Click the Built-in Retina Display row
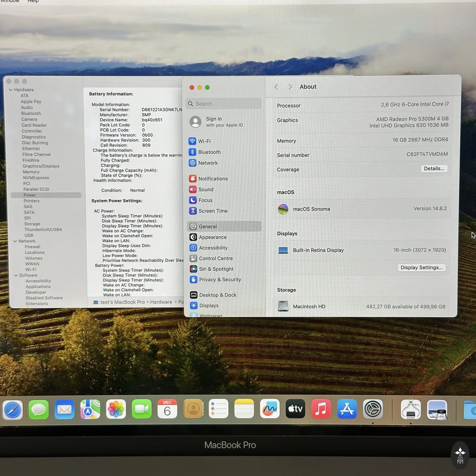Image resolution: width=476 pixels, height=476 pixels. click(362, 250)
